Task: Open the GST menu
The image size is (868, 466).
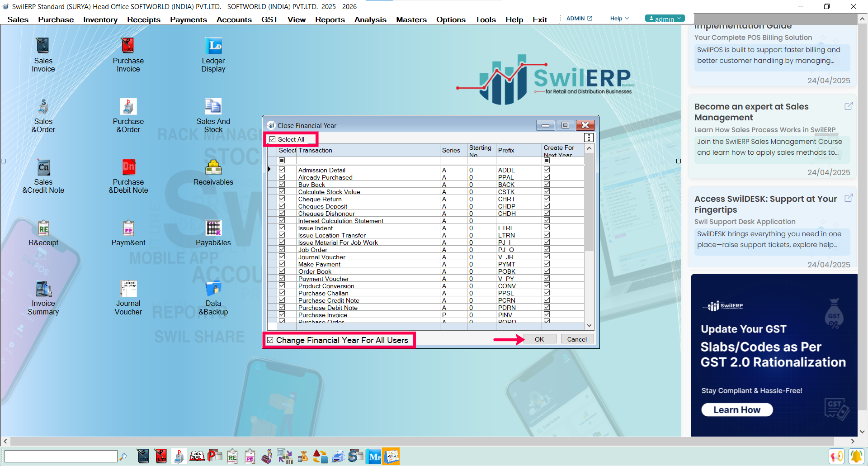Action: click(x=269, y=19)
